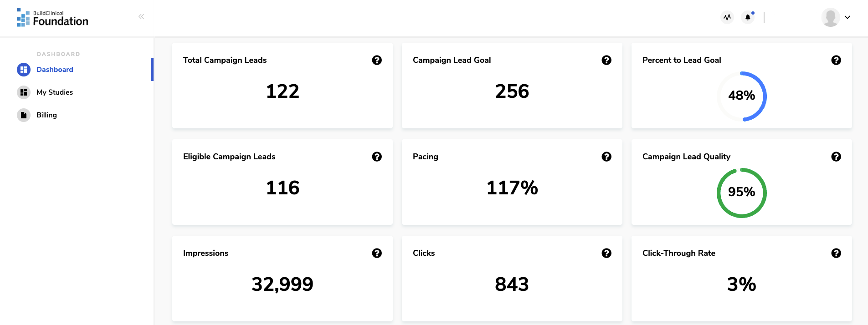
Task: Click the 95% lead quality ring
Action: coord(742,193)
